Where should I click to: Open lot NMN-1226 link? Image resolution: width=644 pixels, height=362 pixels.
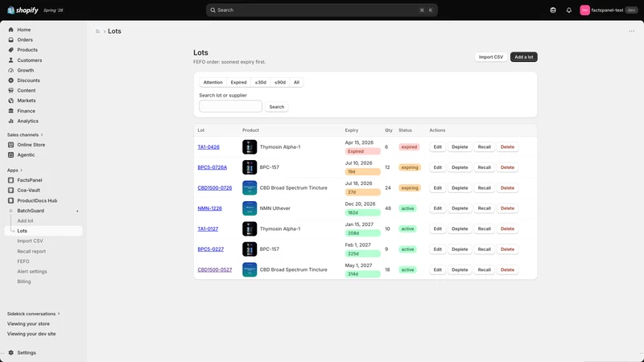[x=209, y=208]
